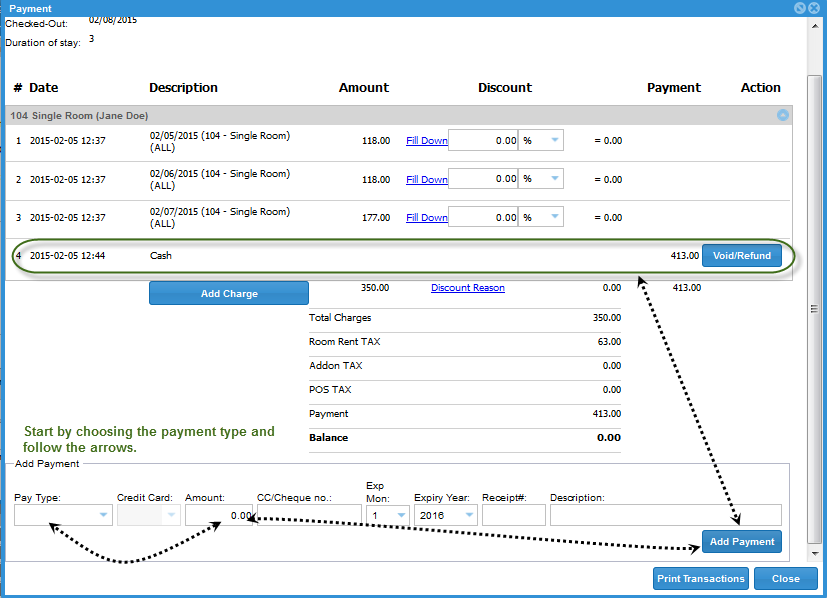Viewport: 827px width, 598px height.
Task: Click Print Transactions button
Action: (701, 578)
